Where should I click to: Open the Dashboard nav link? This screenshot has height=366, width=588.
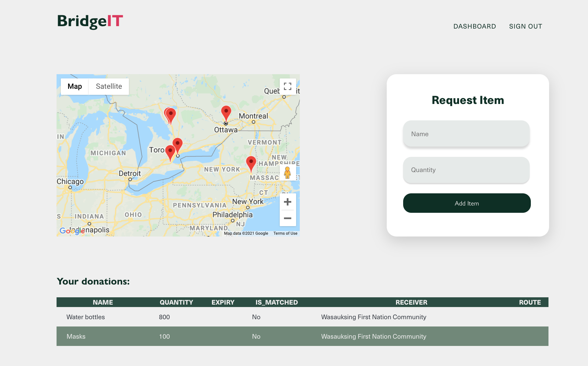475,26
